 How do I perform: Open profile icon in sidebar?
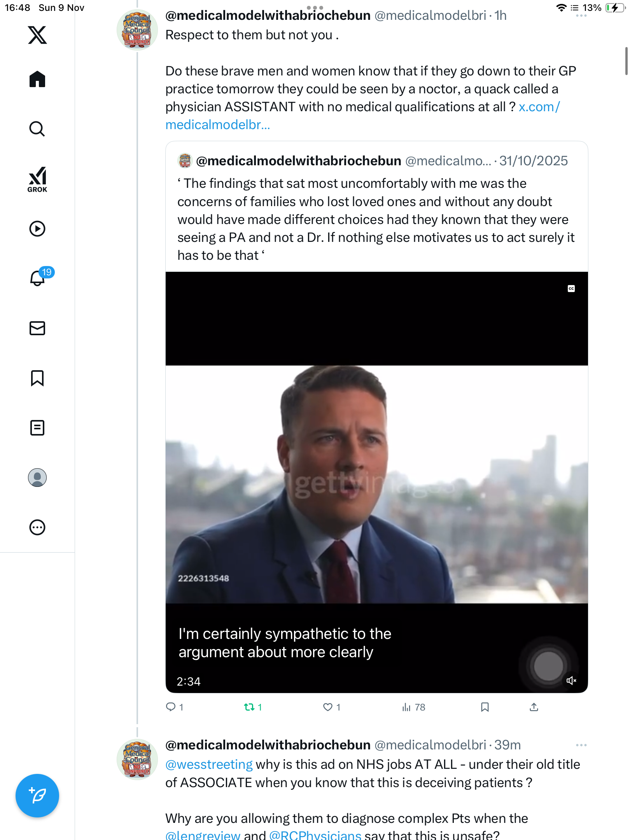coord(37,478)
